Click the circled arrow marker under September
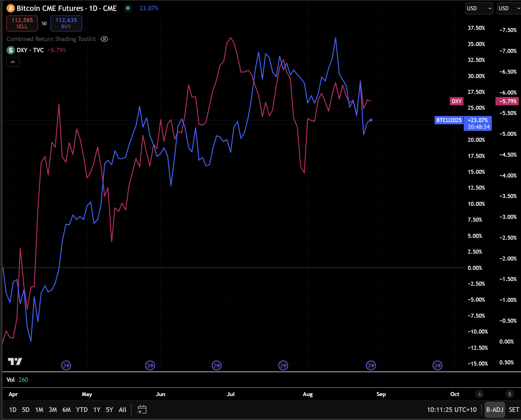This screenshot has height=420, width=521. [x=371, y=365]
